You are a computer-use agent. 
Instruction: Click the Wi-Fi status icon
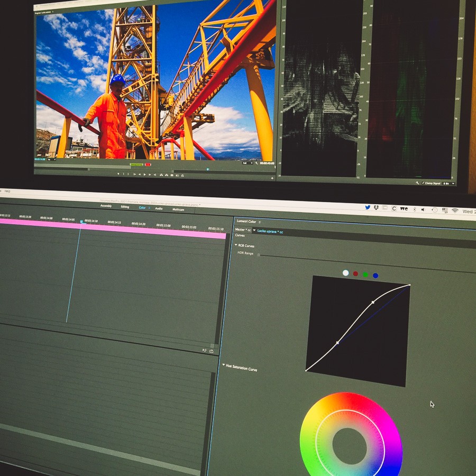tap(454, 210)
